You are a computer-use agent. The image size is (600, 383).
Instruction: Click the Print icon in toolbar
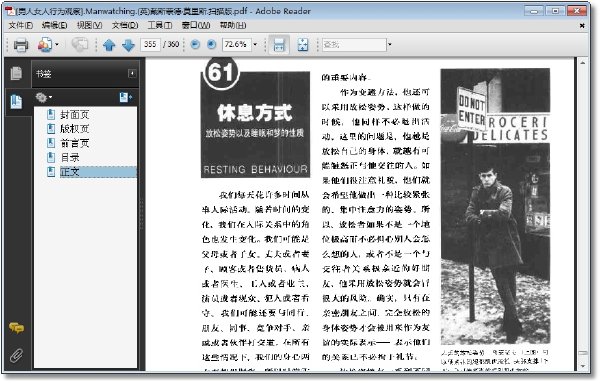point(21,45)
